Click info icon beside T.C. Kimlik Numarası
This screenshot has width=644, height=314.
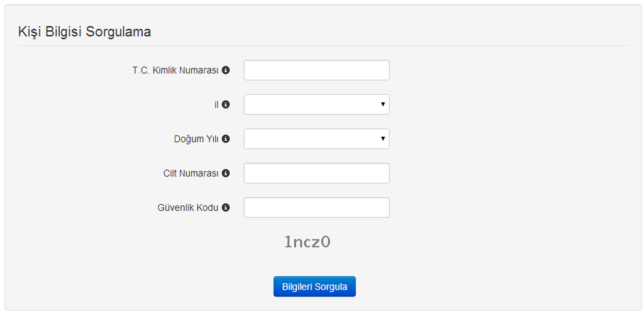[226, 70]
